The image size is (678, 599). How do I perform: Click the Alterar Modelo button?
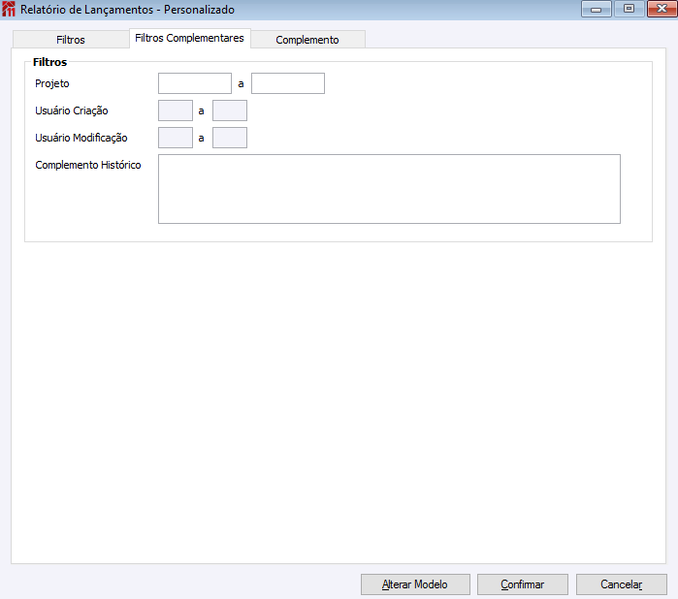416,584
